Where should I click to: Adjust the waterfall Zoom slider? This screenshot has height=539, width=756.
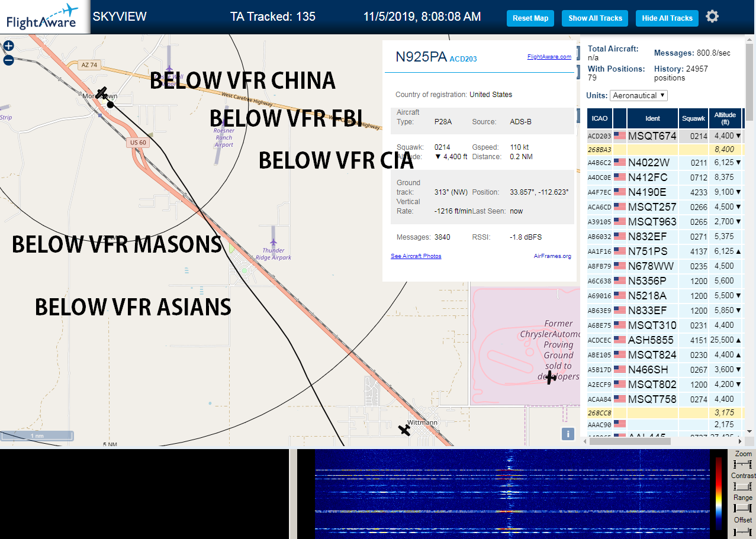click(x=742, y=464)
